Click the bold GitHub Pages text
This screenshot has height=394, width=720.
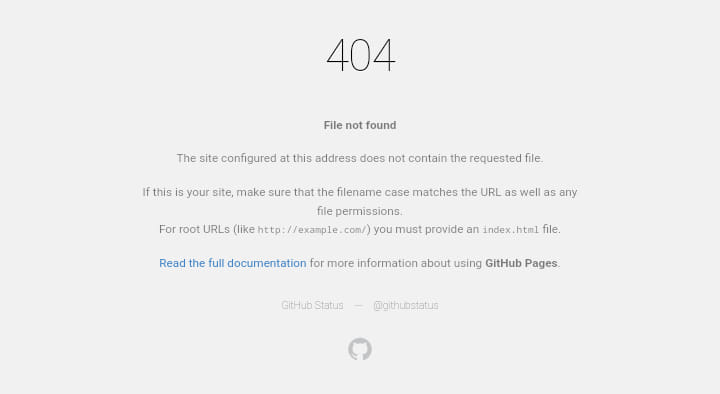521,263
